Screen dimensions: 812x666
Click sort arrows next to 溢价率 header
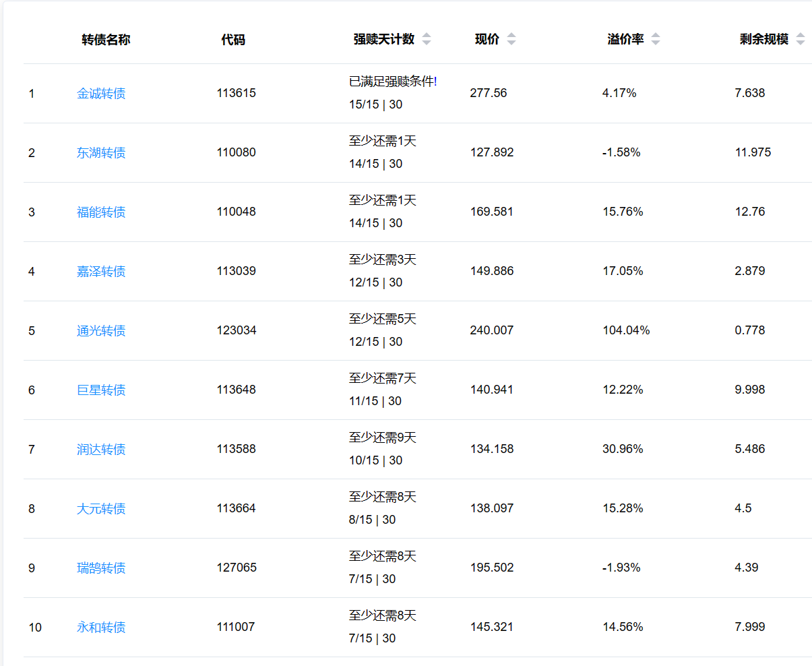click(656, 39)
